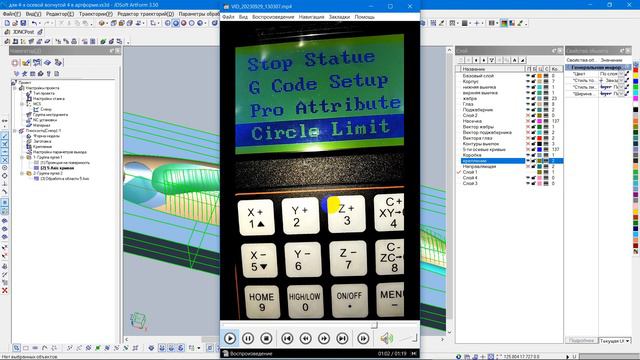
Task: Open dropdown arrow next to Undo icon
Action: [x=40, y=23]
